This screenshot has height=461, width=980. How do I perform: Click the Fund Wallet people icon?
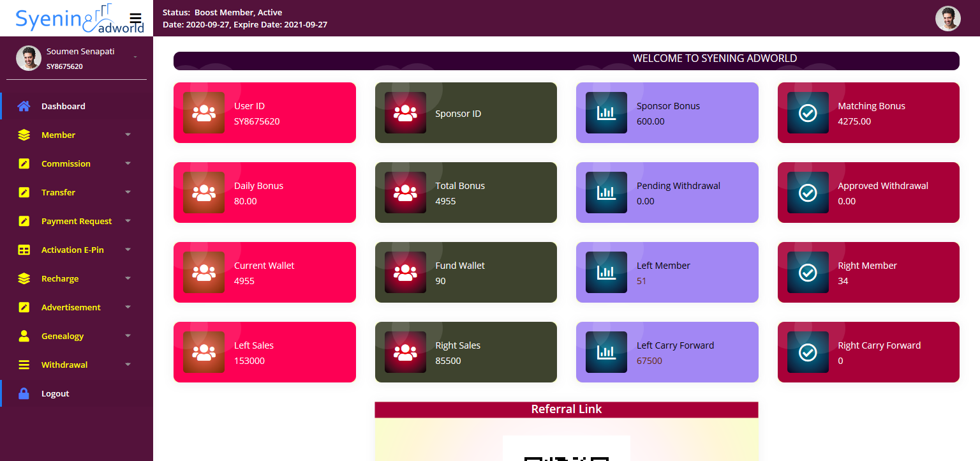coord(405,273)
